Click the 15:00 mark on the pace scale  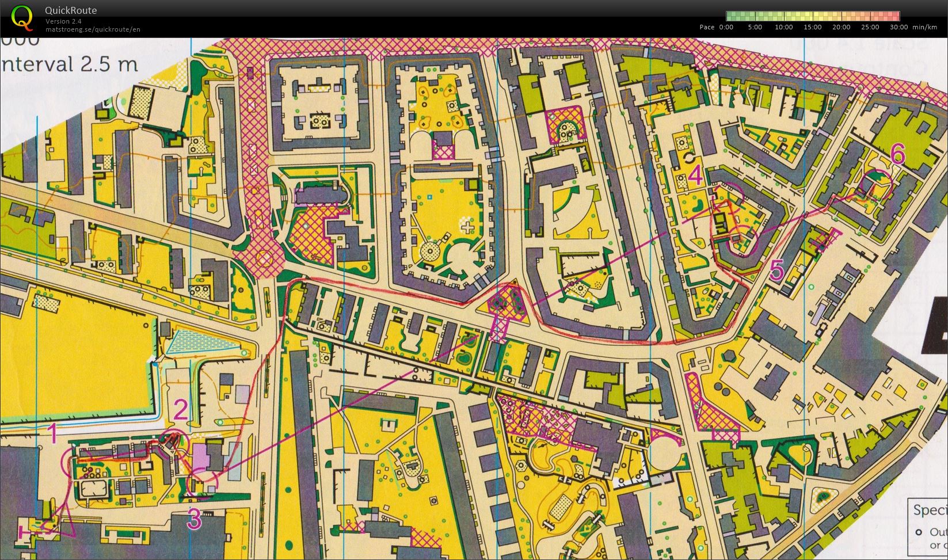[812, 26]
